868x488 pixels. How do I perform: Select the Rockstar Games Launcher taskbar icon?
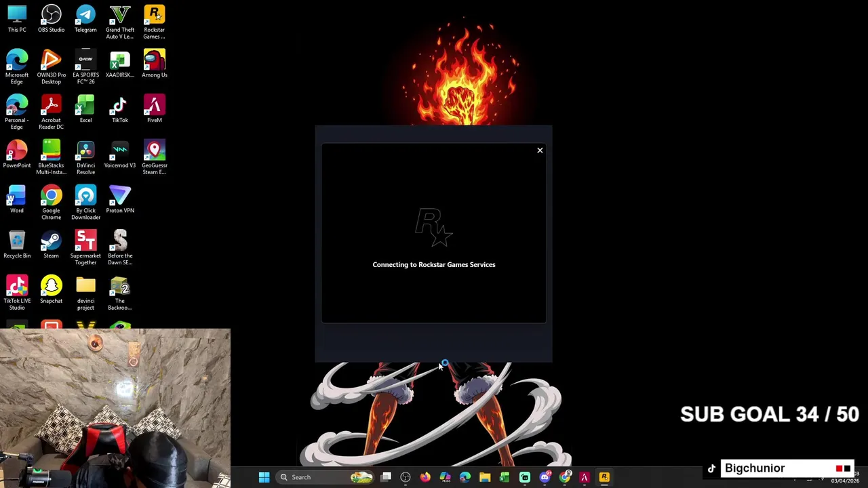pos(604,477)
